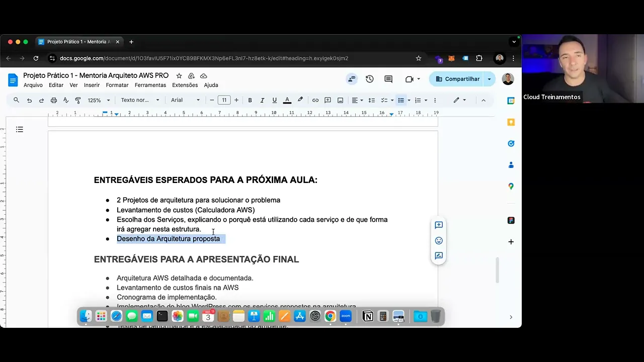The image size is (644, 362).
Task: Open the Ver menu
Action: (x=73, y=85)
